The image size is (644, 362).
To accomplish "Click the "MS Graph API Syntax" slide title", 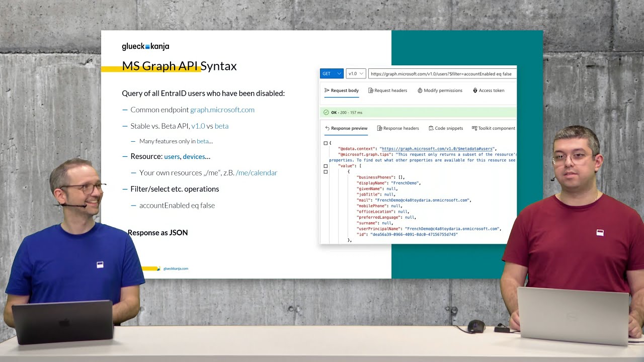I will tap(179, 66).
